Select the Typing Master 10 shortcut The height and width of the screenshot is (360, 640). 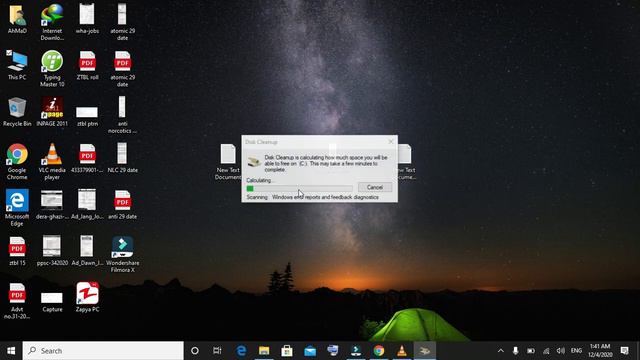coord(52,69)
